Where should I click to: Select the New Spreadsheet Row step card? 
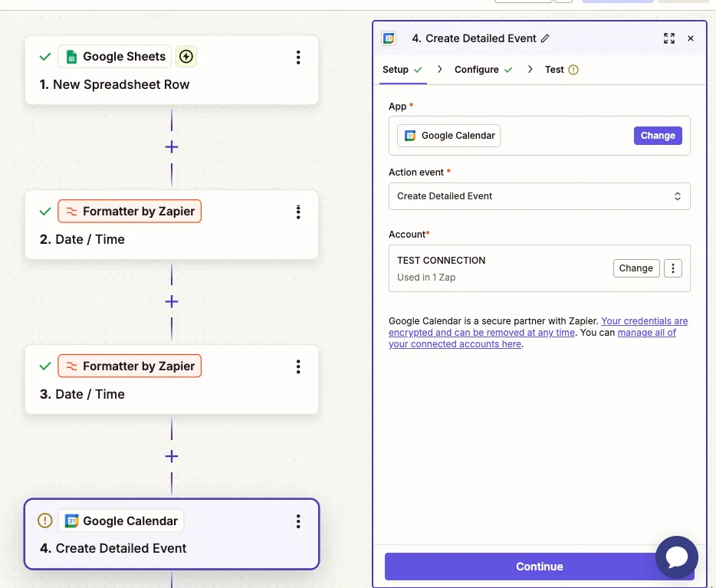pos(172,71)
